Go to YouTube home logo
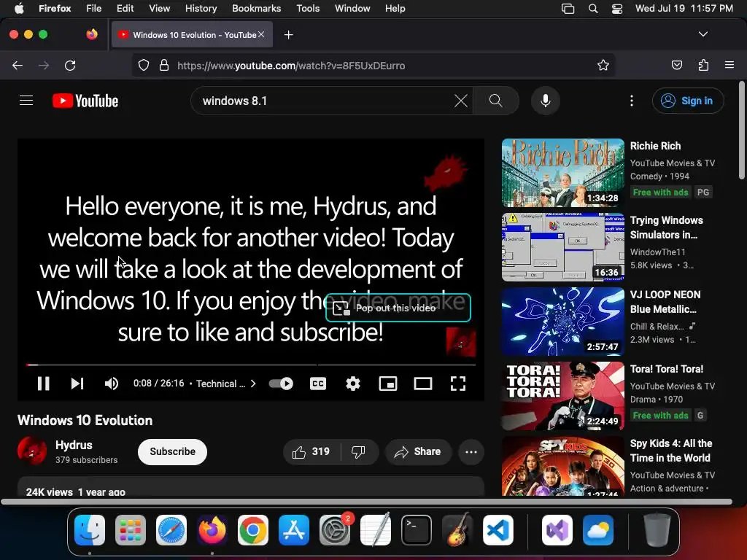 click(x=85, y=101)
